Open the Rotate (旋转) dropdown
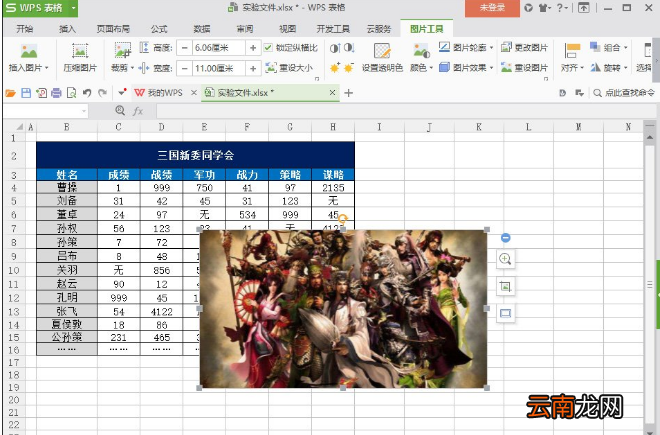660x435 pixels. 609,67
